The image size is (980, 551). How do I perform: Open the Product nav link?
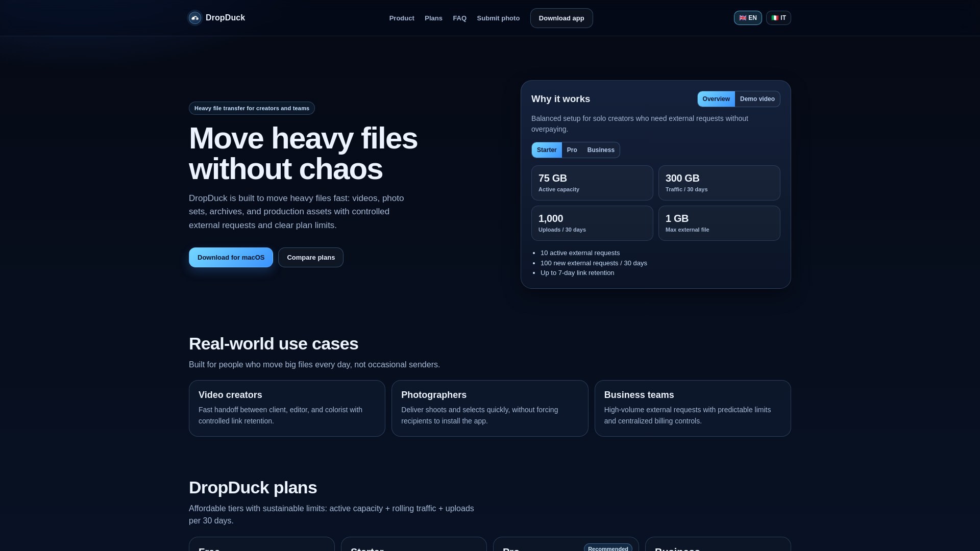[402, 18]
